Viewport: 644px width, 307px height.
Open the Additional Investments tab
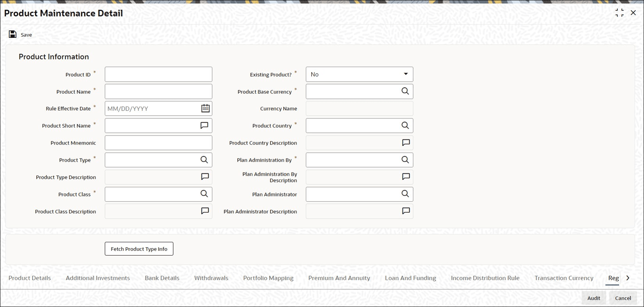click(x=98, y=278)
